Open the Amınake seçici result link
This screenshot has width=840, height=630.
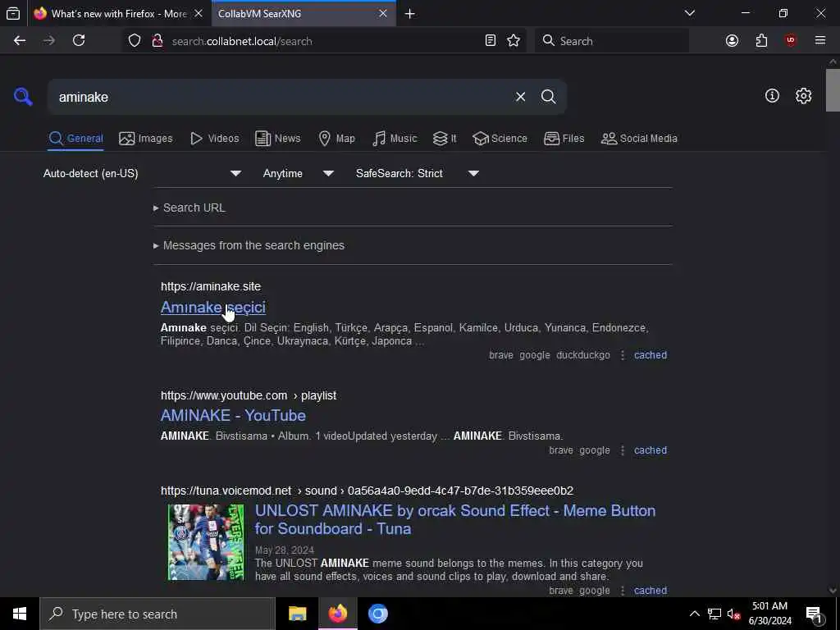213,307
